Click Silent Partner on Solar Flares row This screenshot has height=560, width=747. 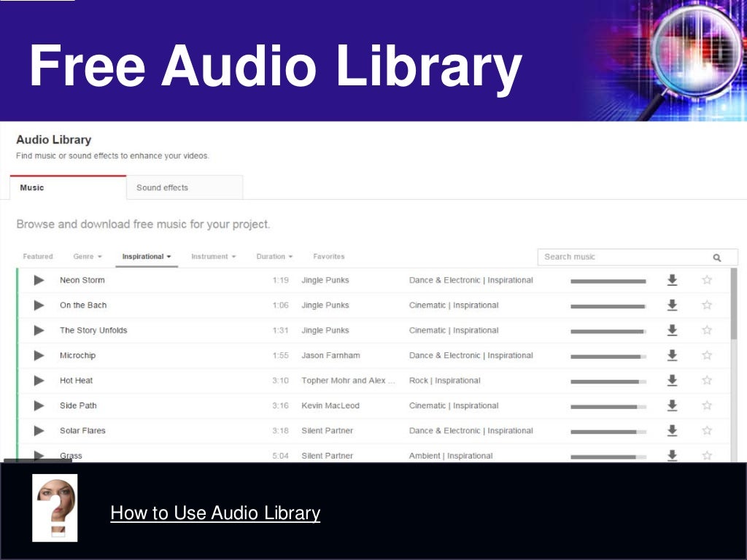point(328,431)
